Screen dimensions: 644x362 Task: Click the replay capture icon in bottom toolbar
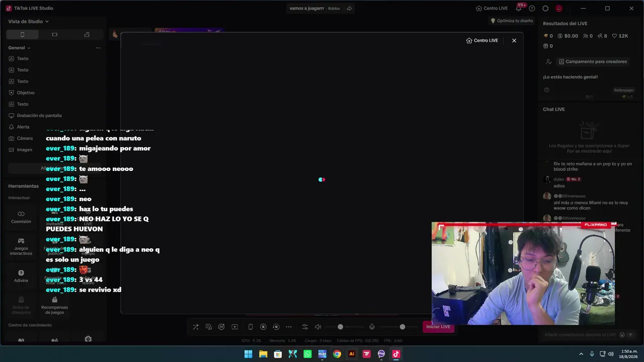click(x=276, y=327)
